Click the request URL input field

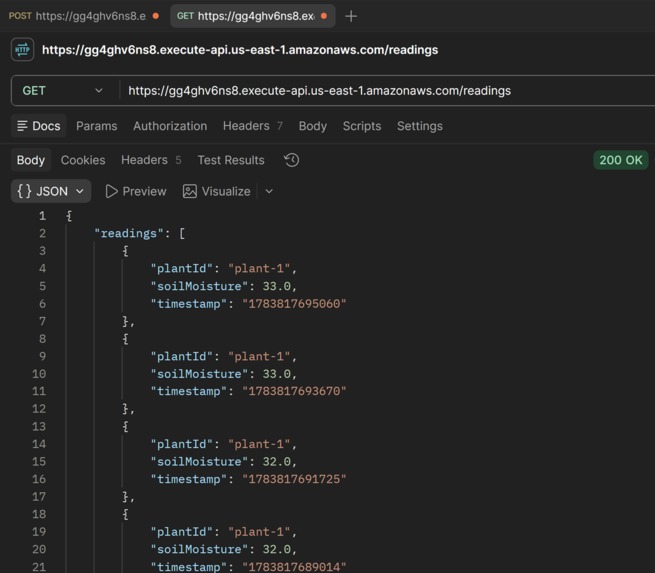pos(386,91)
